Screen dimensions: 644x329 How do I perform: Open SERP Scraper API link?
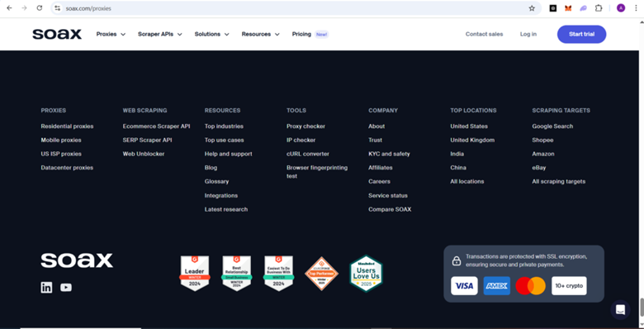[148, 141]
